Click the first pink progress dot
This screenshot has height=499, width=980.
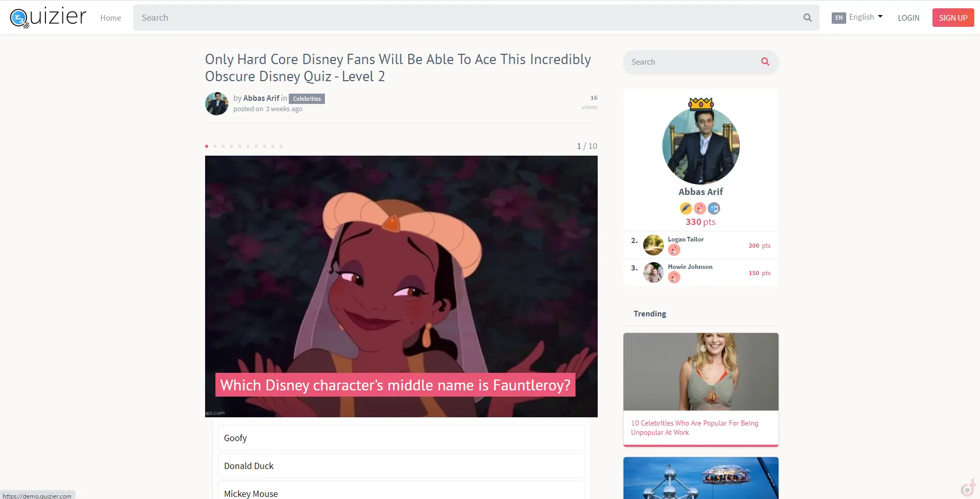[x=207, y=146]
